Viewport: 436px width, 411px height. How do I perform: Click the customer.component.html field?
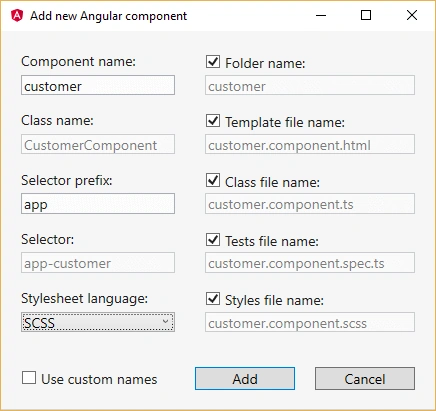(x=310, y=144)
